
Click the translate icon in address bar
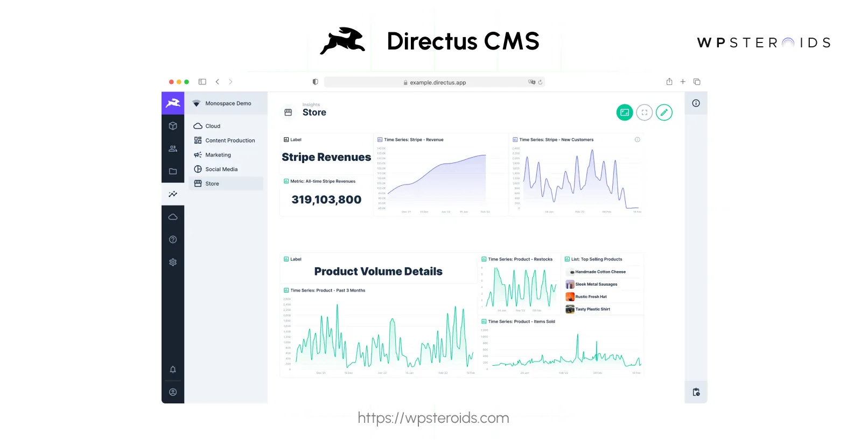click(532, 82)
